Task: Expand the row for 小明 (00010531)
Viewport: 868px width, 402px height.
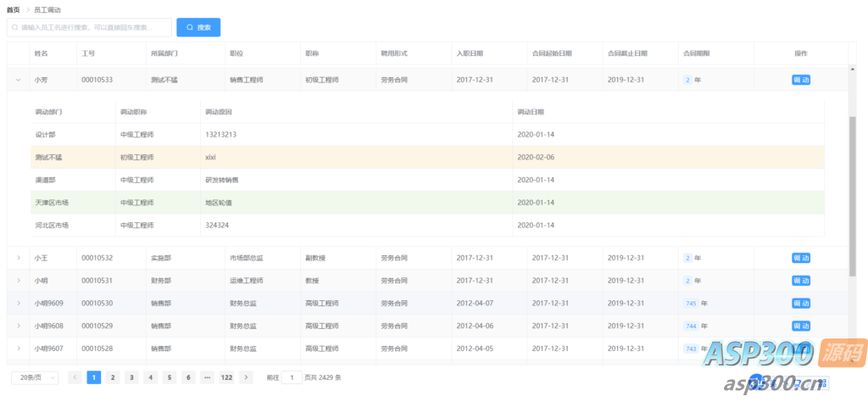Action: 18,281
